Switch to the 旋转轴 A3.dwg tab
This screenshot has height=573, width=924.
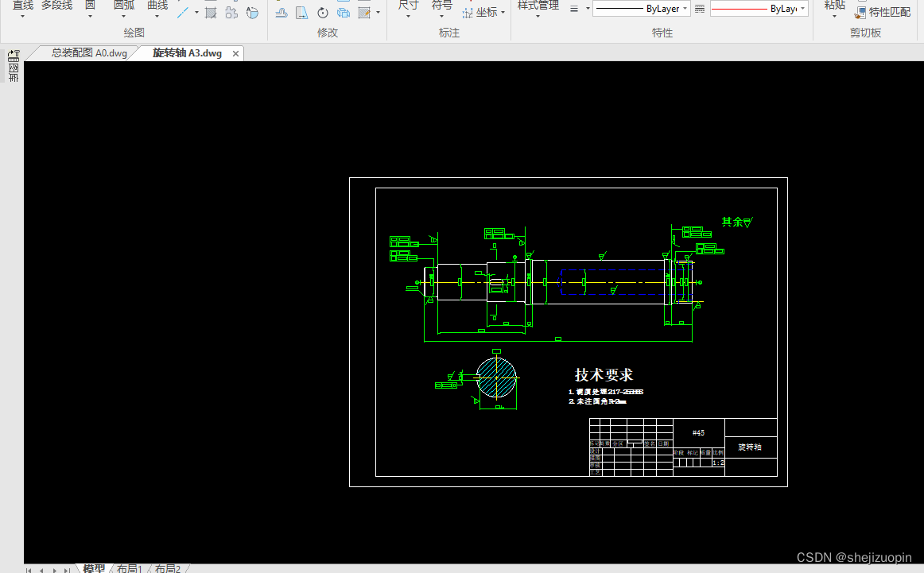(187, 53)
